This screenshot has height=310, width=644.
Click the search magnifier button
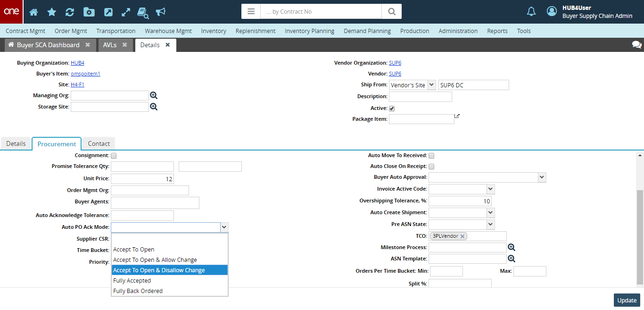pos(391,11)
